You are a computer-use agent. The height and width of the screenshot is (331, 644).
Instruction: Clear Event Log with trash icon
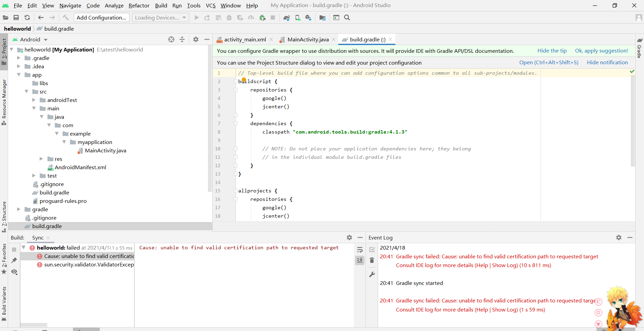[372, 260]
